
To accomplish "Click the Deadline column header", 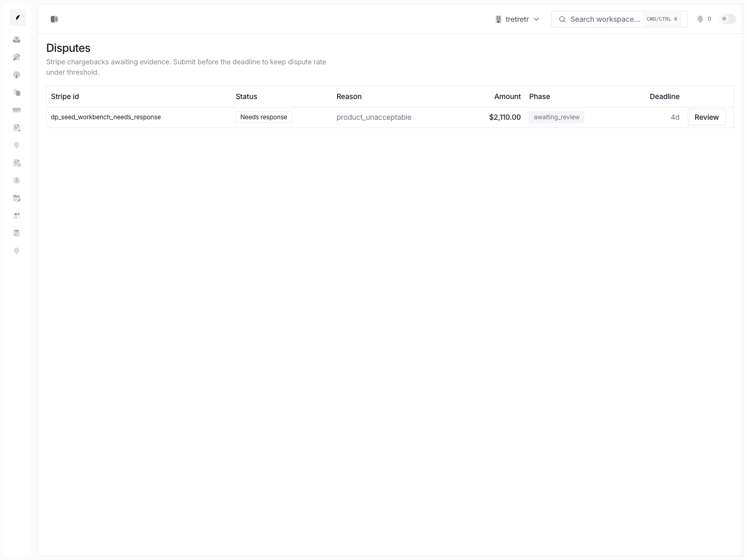I will point(665,96).
